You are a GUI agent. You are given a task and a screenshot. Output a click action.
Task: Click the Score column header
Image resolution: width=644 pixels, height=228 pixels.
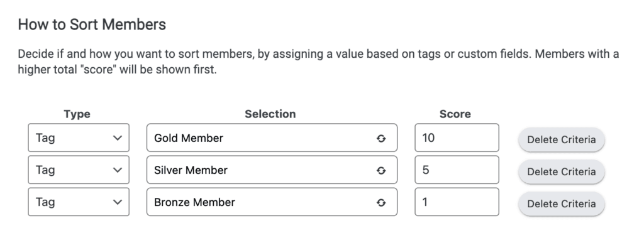[x=455, y=114]
